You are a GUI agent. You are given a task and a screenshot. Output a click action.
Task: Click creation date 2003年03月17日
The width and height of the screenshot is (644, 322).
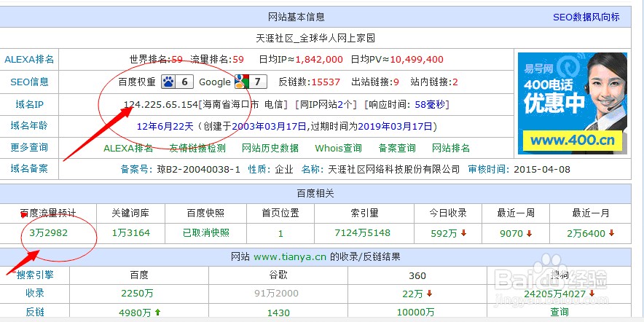click(x=269, y=126)
